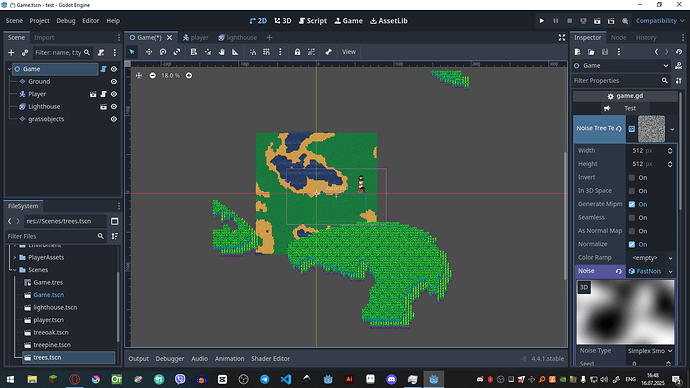The width and height of the screenshot is (690, 388).
Task: Lock the selected node
Action: click(297, 52)
